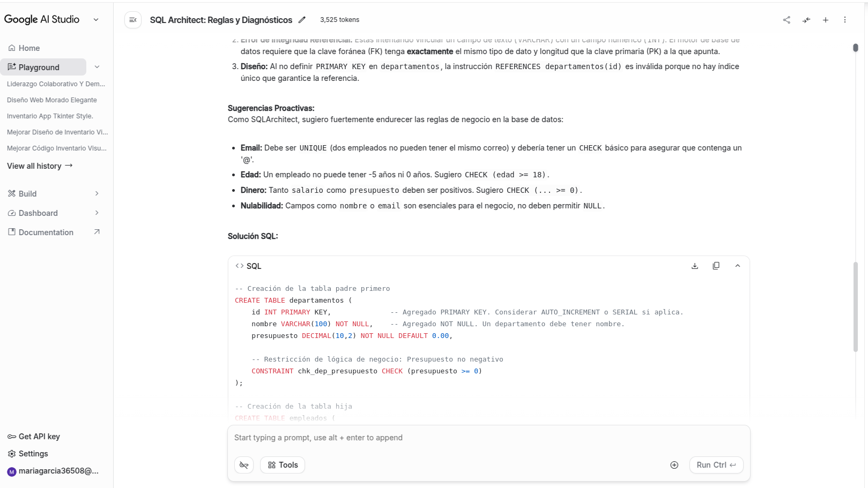Click the Dashboard gauge icon
The image size is (868, 488).
pos(12,213)
